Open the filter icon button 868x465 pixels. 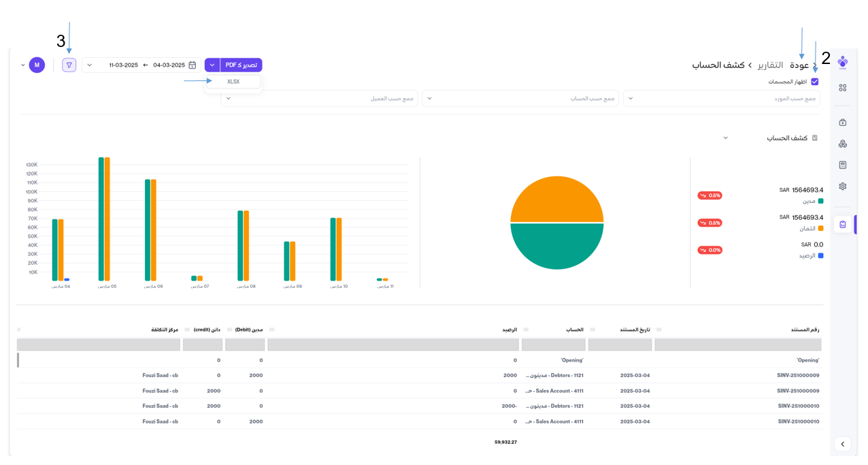click(x=69, y=65)
